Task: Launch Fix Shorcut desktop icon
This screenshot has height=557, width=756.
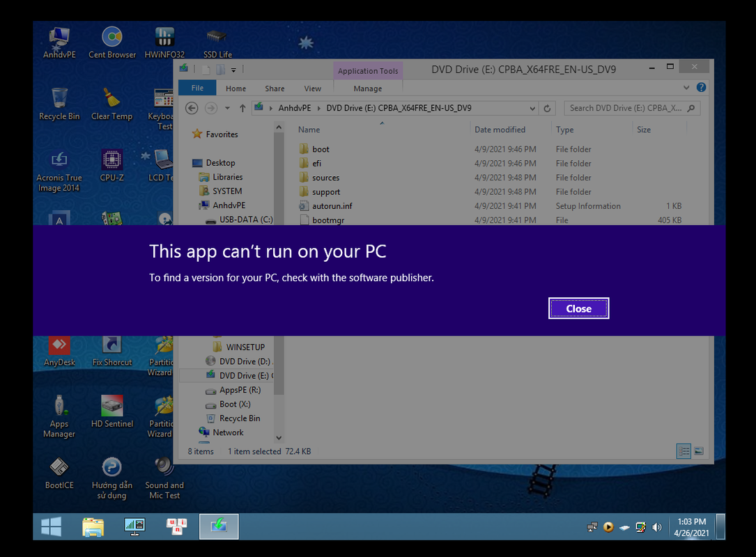Action: pos(112,352)
